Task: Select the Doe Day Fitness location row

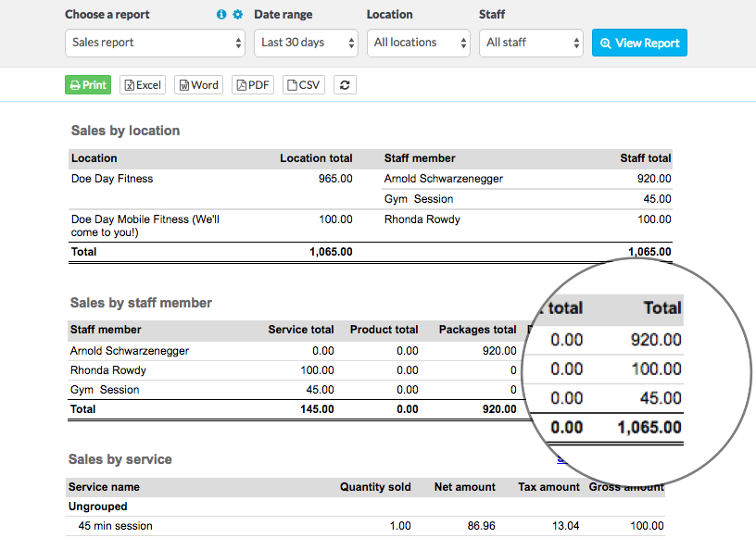Action: pyautogui.click(x=112, y=179)
